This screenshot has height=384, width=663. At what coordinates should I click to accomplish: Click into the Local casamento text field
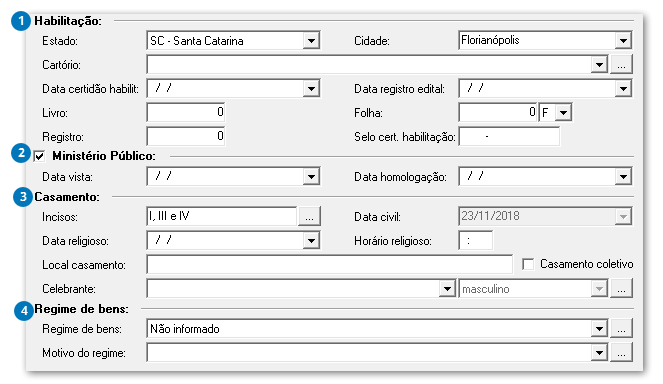[x=329, y=265]
